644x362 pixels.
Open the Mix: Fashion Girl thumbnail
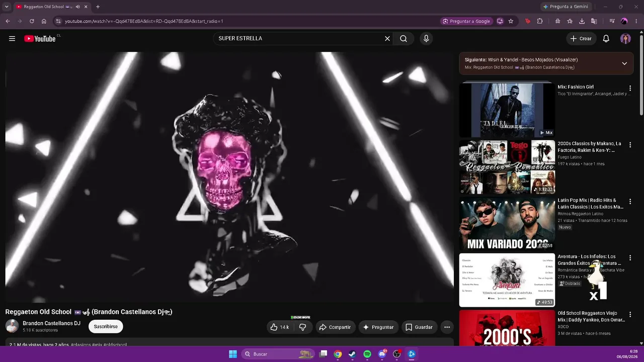click(x=507, y=110)
